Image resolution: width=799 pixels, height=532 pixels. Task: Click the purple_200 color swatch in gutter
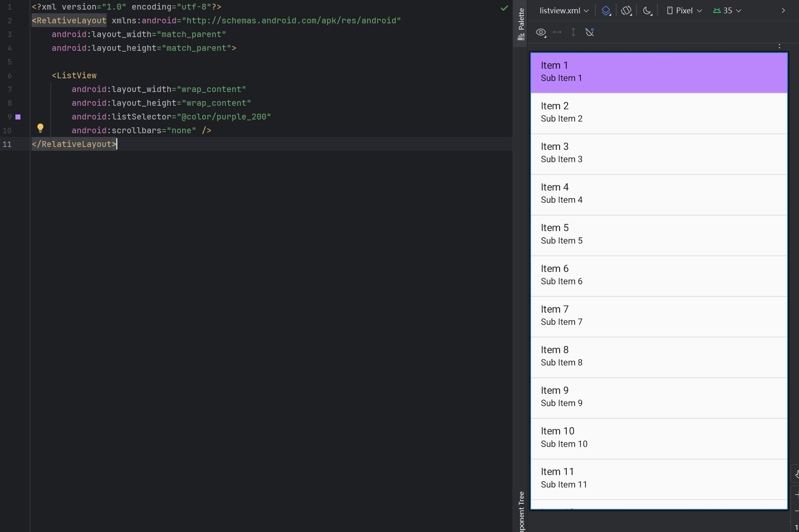(x=18, y=117)
